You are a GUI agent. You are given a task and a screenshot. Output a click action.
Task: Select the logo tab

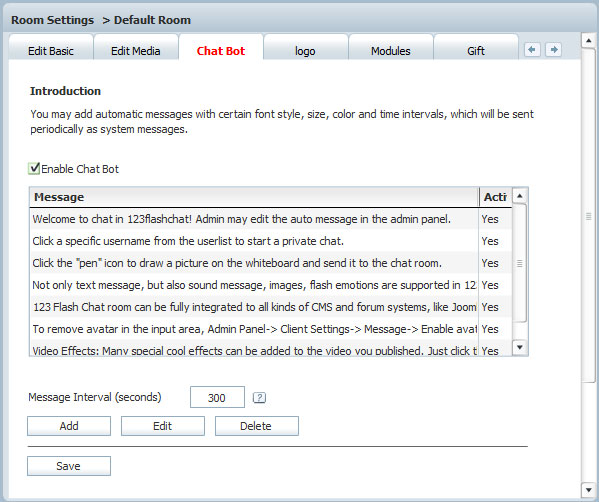pyautogui.click(x=305, y=51)
